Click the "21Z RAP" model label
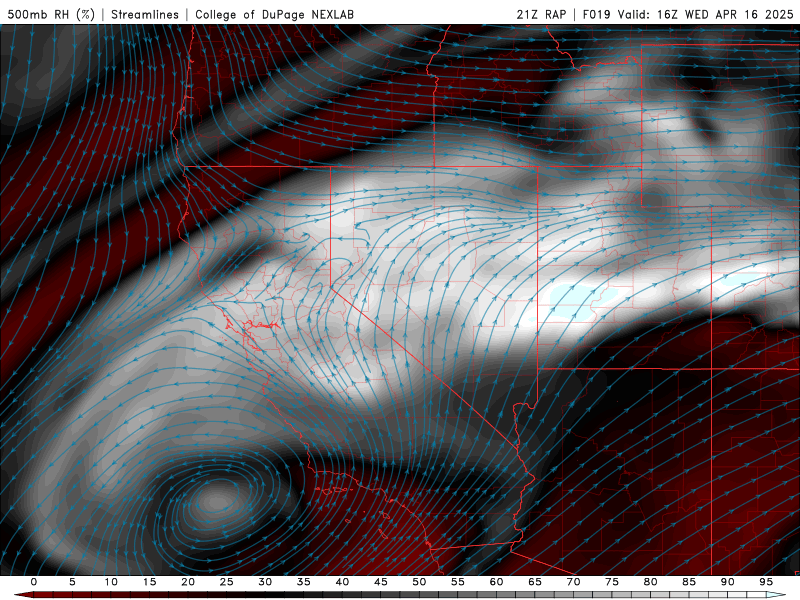This screenshot has height=600, width=800. [541, 14]
